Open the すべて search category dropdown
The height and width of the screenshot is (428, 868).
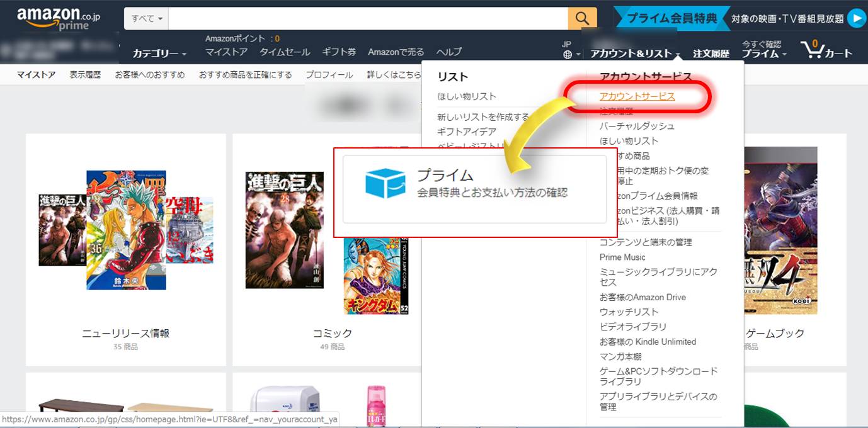pos(147,19)
